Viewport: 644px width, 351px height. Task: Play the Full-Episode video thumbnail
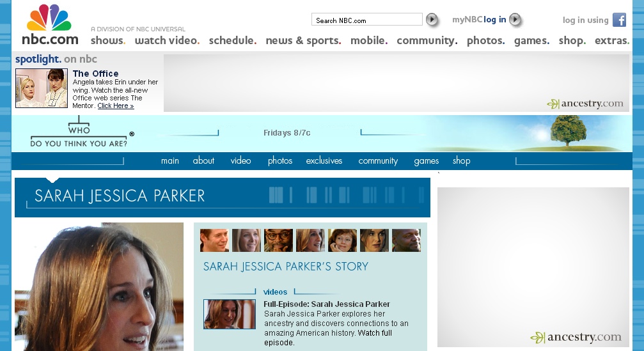click(230, 314)
